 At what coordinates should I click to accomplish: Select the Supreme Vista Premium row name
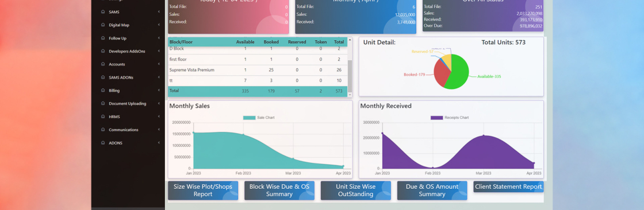point(192,70)
